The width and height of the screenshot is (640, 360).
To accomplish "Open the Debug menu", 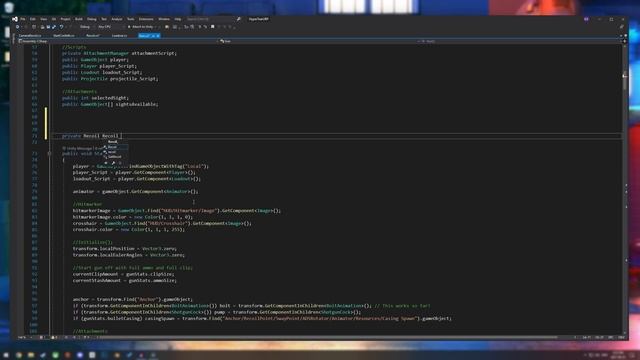I will pos(91,19).
